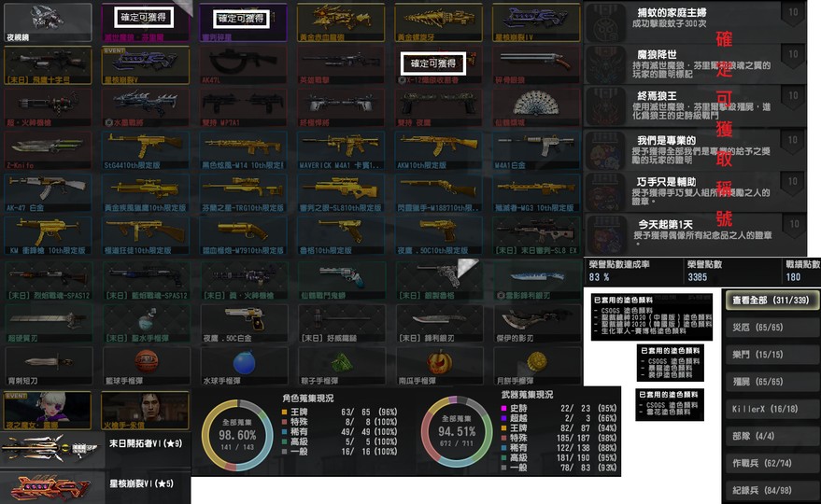
Task: Pick the 傑伊的影刃 blade
Action: coord(536,324)
